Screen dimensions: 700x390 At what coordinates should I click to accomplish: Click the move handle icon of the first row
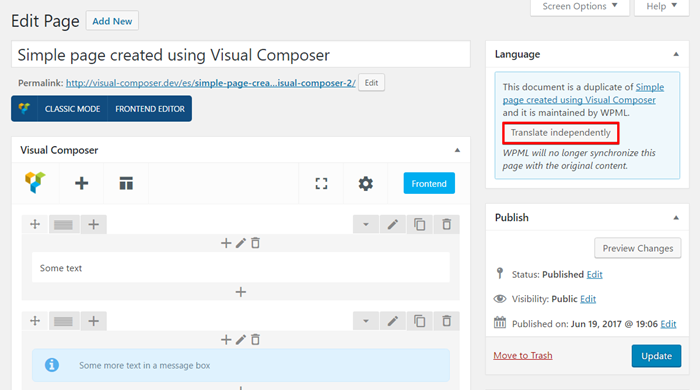coord(35,224)
